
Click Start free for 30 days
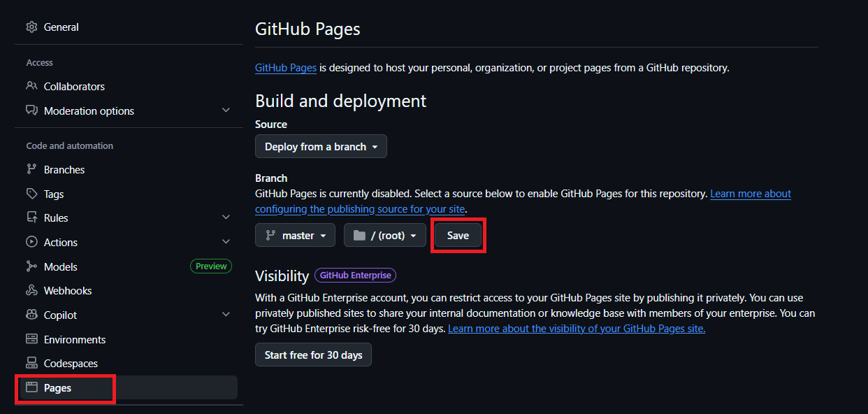pyautogui.click(x=313, y=355)
